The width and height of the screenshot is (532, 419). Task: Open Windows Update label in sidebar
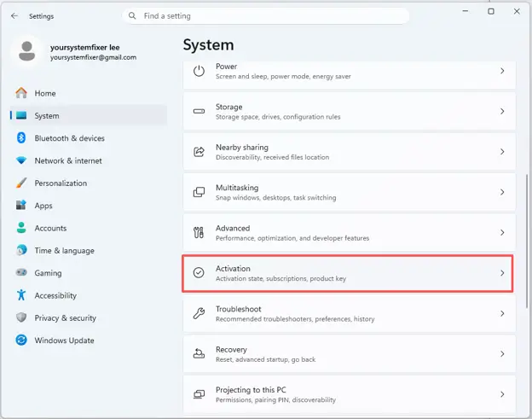pyautogui.click(x=64, y=340)
